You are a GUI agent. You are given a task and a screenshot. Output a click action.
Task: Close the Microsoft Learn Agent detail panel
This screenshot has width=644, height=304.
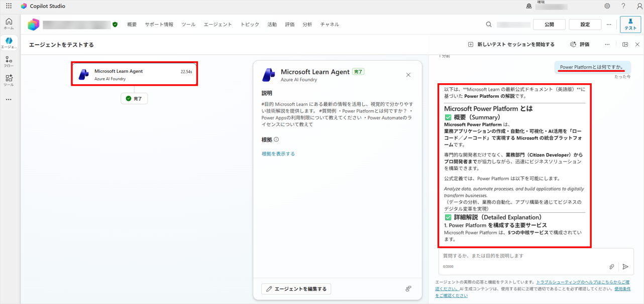pyautogui.click(x=408, y=75)
